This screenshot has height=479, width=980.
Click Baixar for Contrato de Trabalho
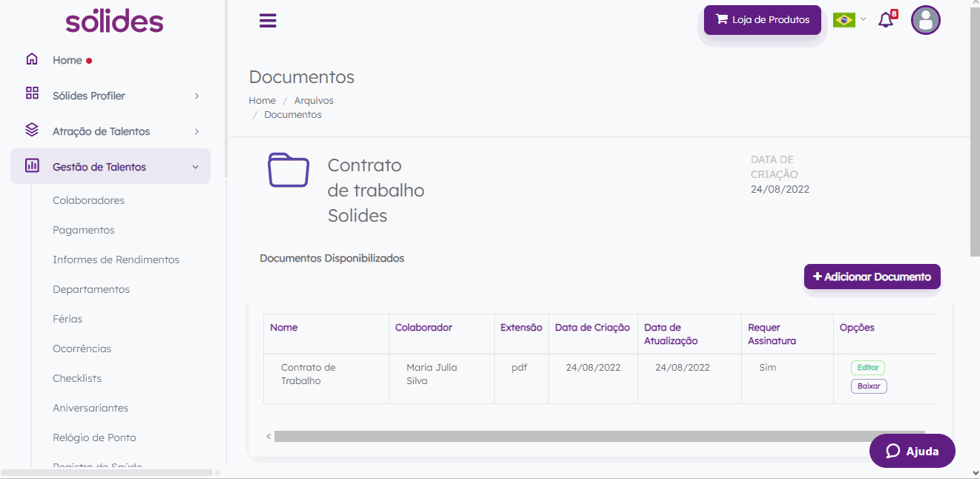coord(869,386)
